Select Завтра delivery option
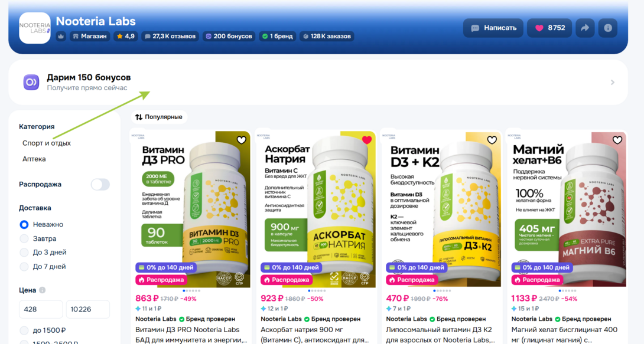The image size is (644, 344). tap(24, 238)
